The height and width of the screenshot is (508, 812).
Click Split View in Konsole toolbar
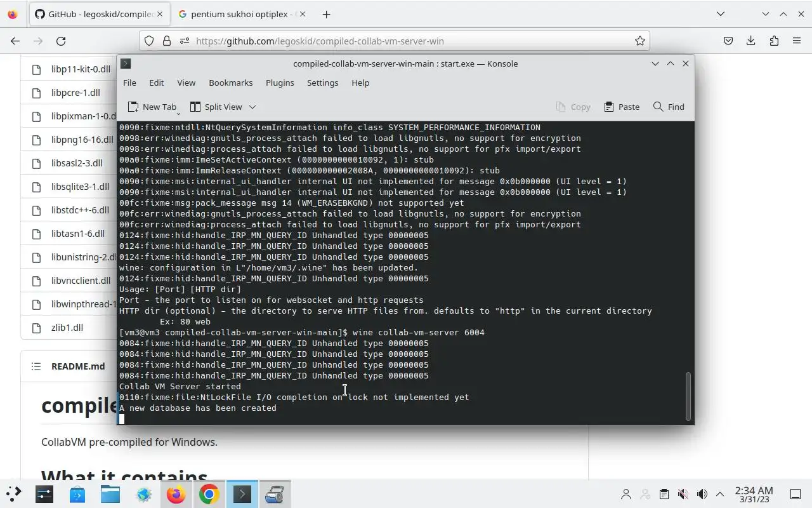pyautogui.click(x=216, y=107)
